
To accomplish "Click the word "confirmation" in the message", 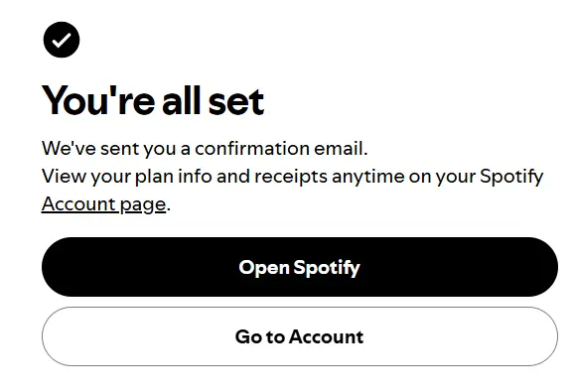I will coord(252,149).
